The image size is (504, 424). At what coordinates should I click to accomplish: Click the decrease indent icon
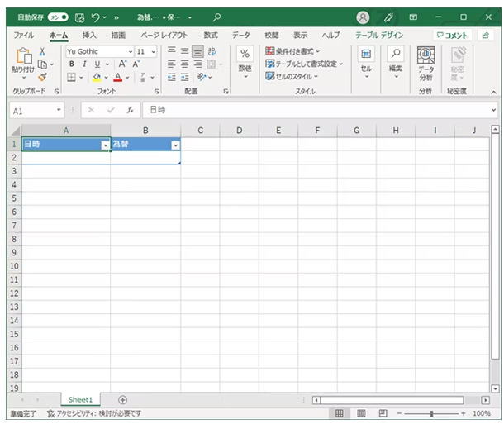172,77
